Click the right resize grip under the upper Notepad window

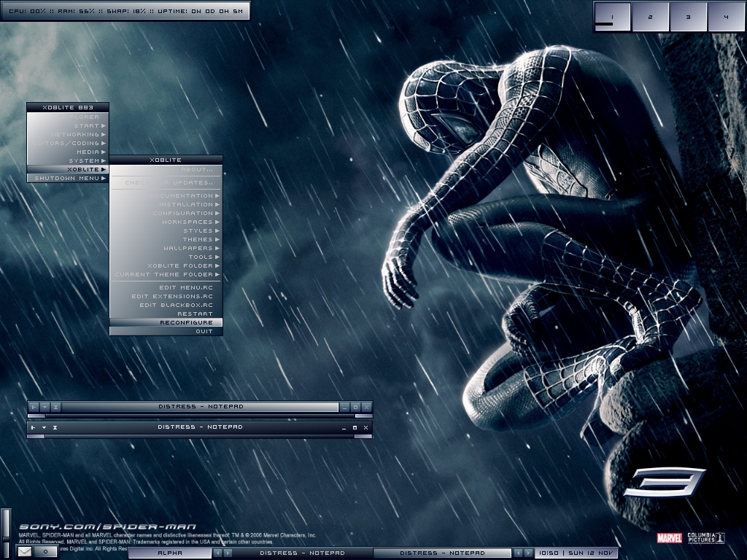pyautogui.click(x=363, y=416)
